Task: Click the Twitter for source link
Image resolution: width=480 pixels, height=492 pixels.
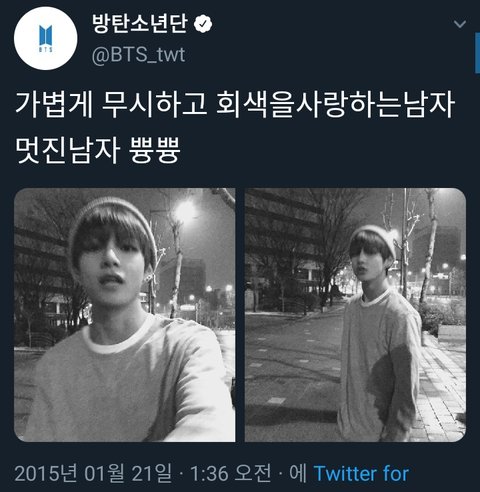Action: (361, 473)
